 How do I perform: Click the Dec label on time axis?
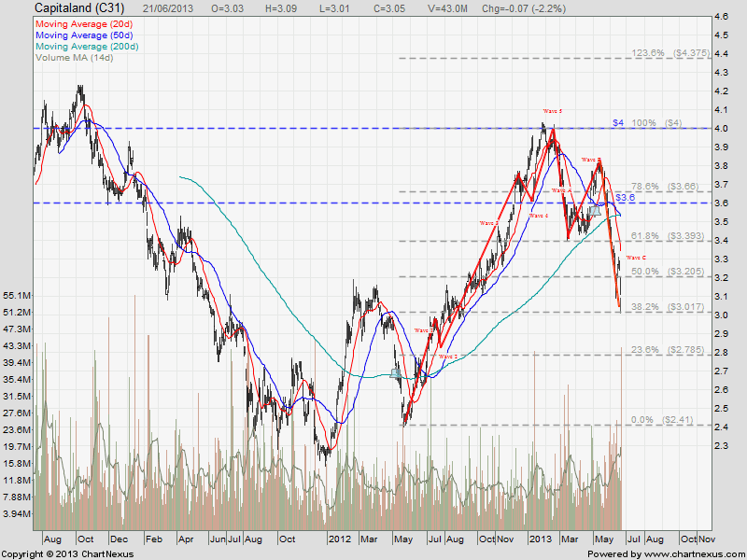tap(119, 539)
